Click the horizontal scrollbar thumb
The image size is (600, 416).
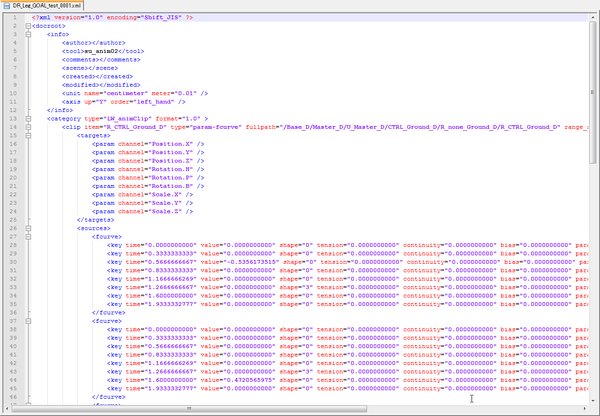pyautogui.click(x=189, y=408)
